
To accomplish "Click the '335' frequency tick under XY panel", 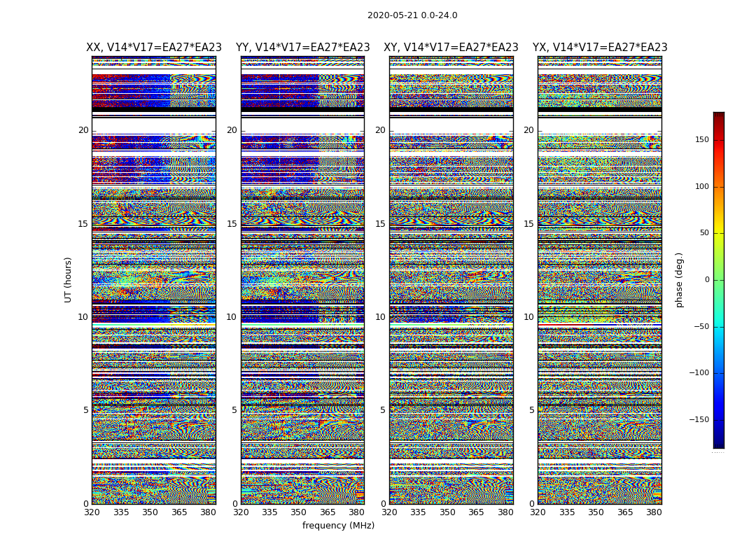I will (418, 512).
